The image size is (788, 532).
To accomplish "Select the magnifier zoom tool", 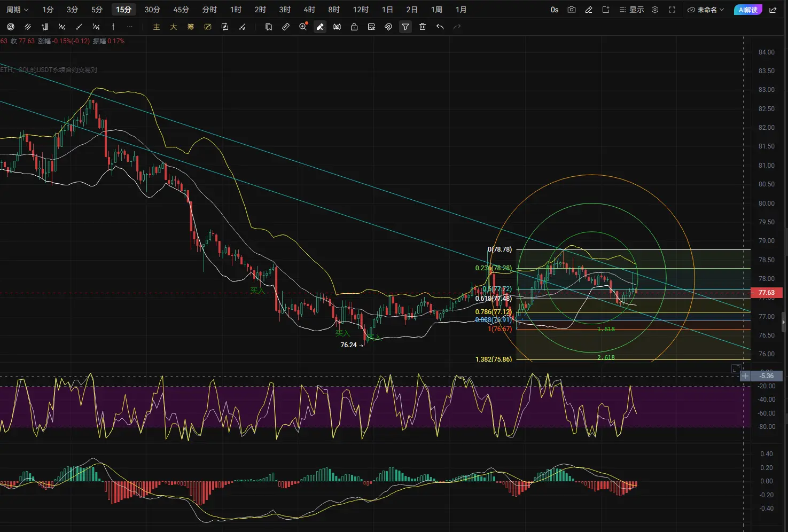I will click(303, 27).
